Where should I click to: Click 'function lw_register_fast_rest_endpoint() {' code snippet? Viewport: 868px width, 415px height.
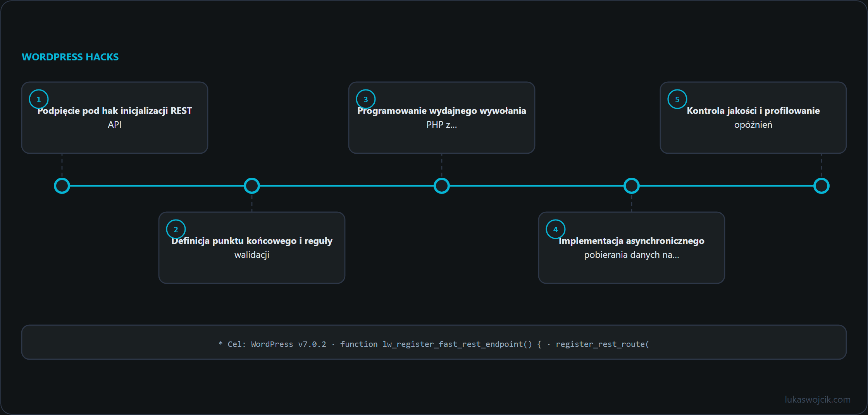(x=441, y=344)
